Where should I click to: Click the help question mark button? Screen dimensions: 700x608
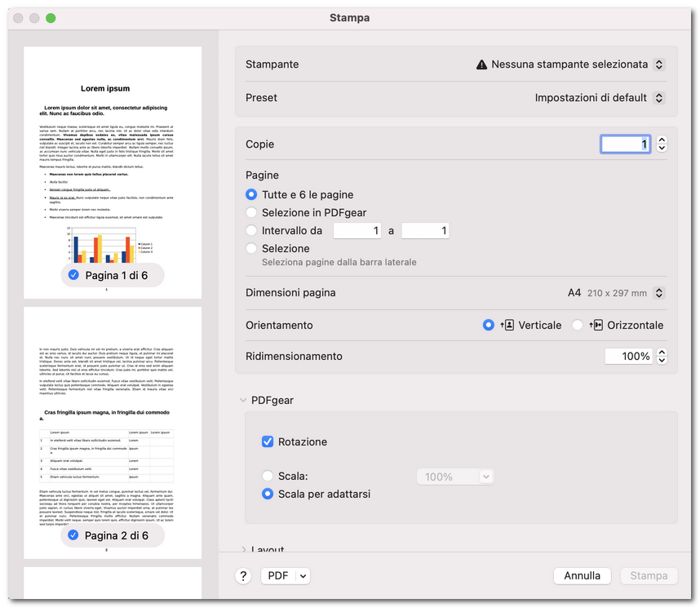click(243, 575)
